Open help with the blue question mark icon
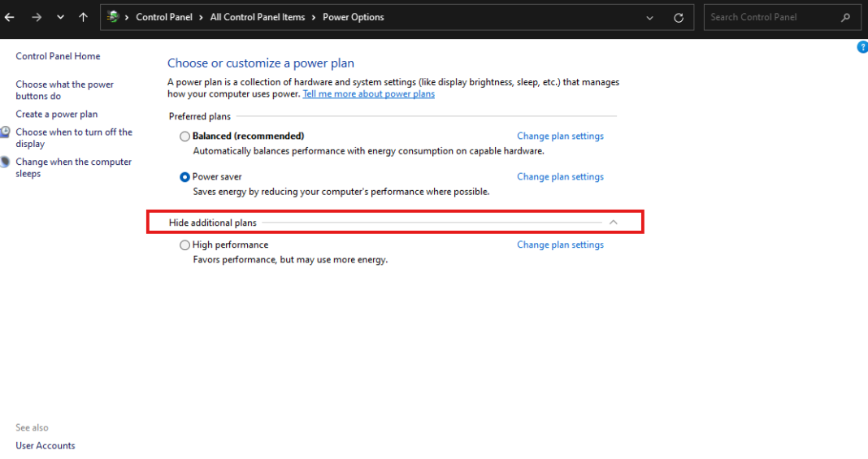Screen dimensions: 868x459 [862, 47]
